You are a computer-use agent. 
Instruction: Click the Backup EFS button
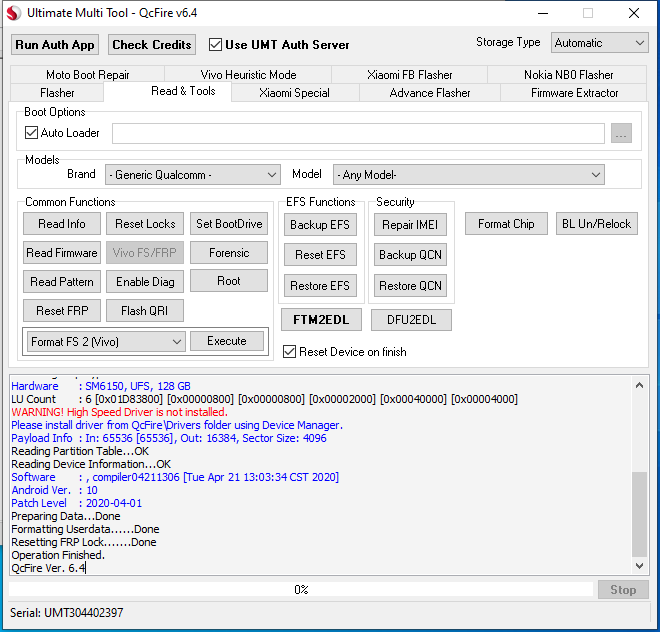point(320,225)
